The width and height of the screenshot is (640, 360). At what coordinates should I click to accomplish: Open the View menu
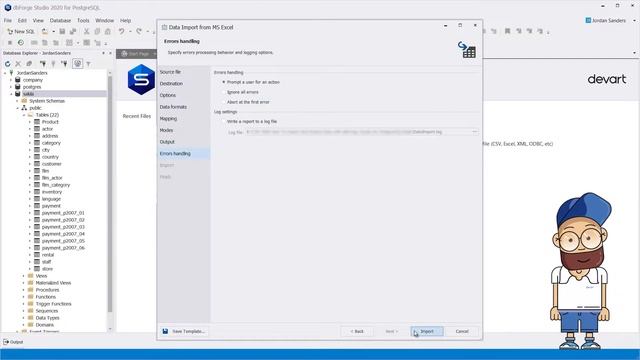[x=38, y=20]
